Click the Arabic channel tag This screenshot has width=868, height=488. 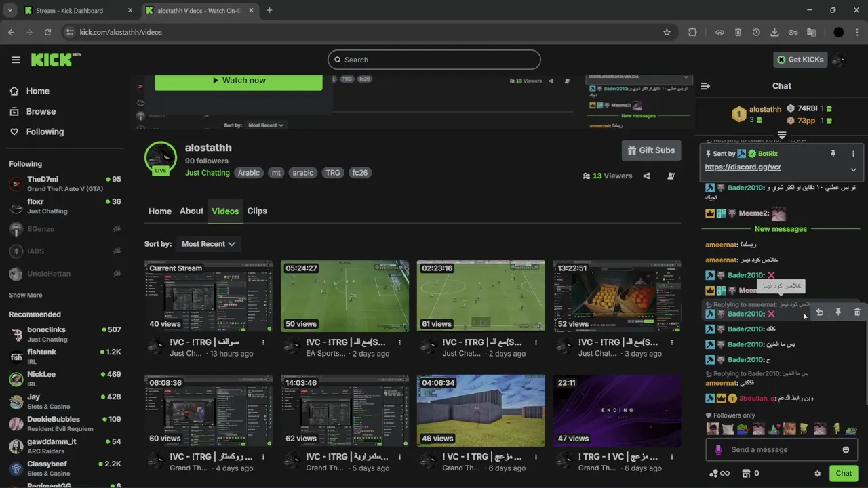(248, 173)
